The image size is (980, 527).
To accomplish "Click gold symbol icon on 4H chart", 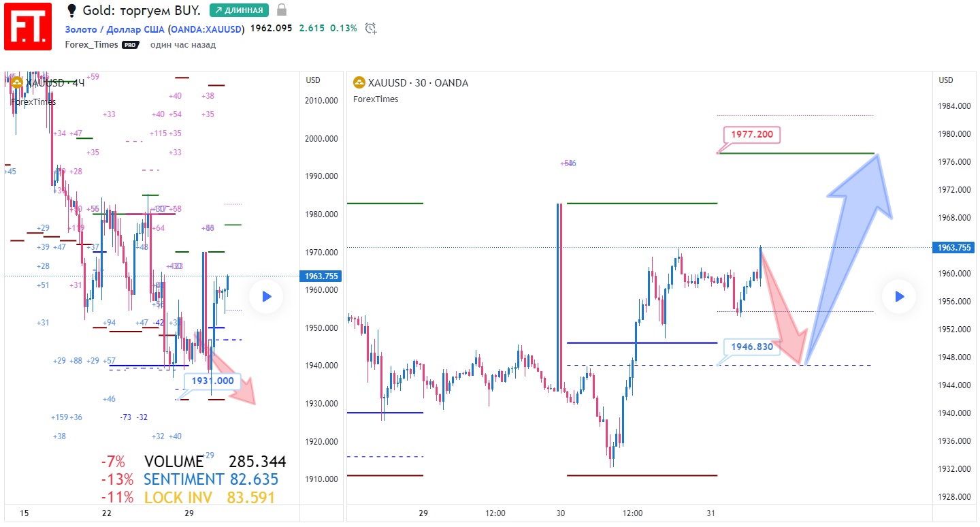I will (16, 83).
